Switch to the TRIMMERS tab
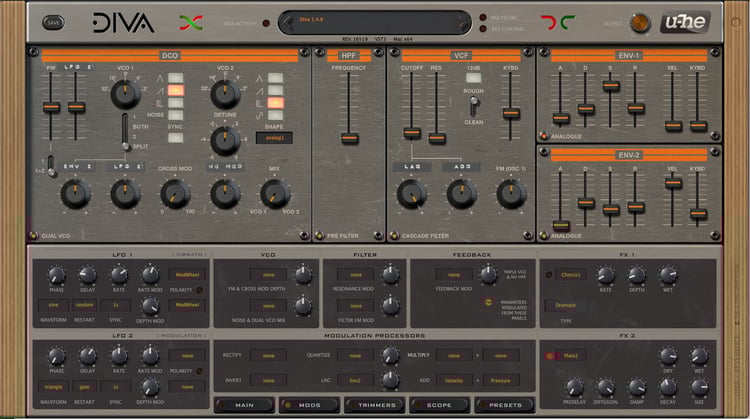This screenshot has width=750, height=419. click(375, 405)
